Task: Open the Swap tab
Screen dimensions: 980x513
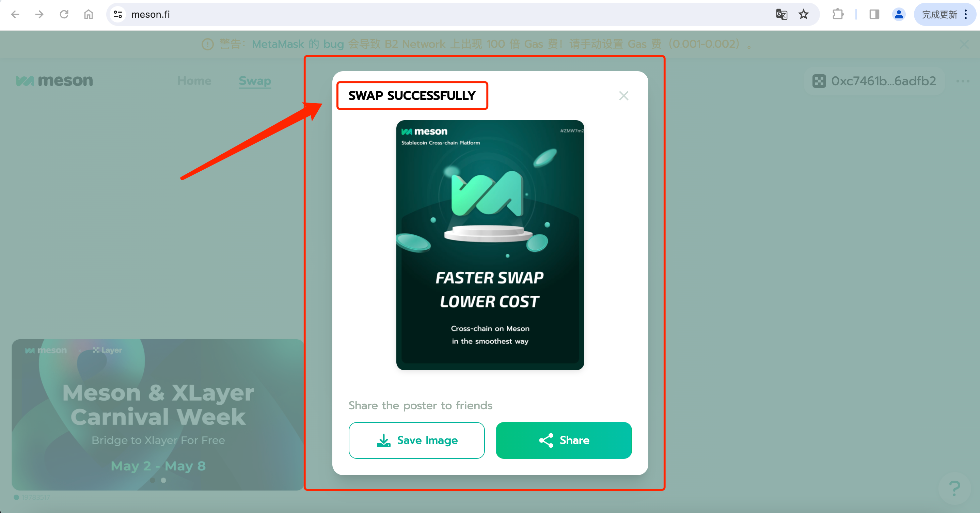Action: tap(254, 81)
